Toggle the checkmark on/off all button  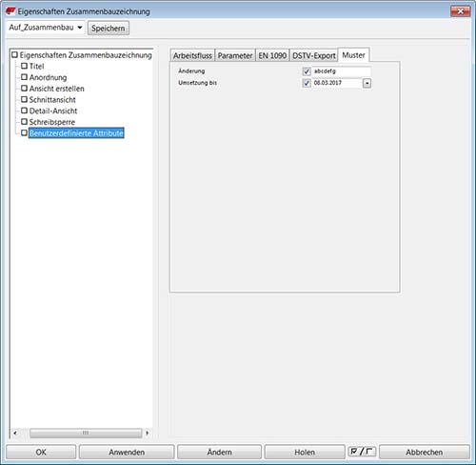click(362, 452)
